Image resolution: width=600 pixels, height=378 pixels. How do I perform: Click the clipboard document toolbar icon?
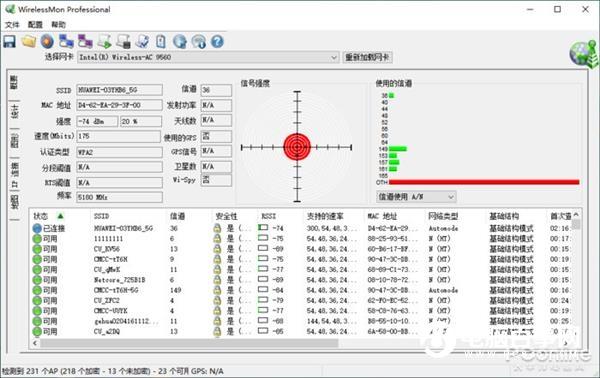point(161,41)
